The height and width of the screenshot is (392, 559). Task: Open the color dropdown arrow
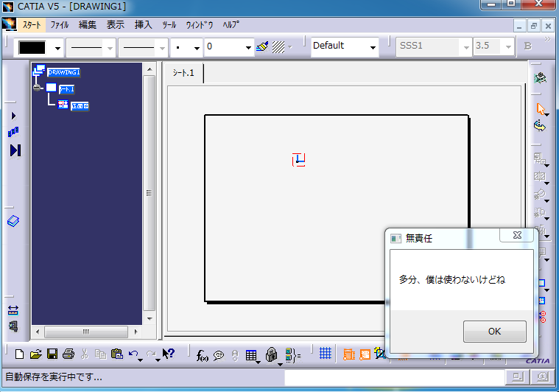pos(57,48)
